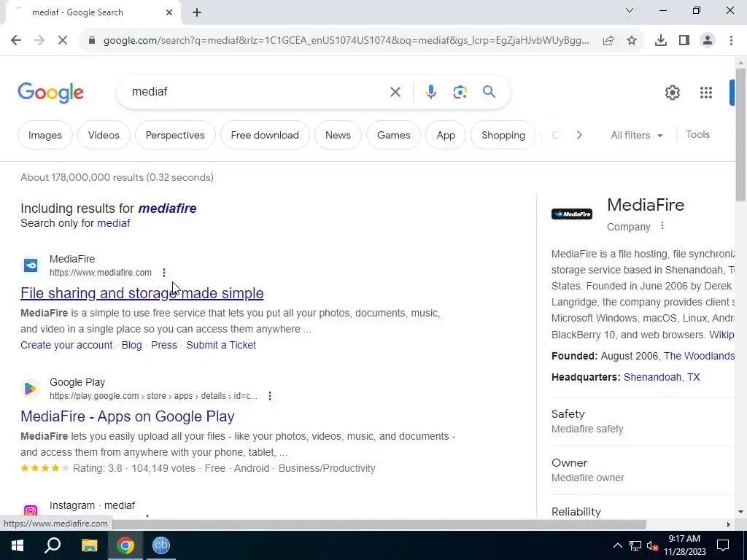
Task: Open the notification center
Action: tap(723, 545)
